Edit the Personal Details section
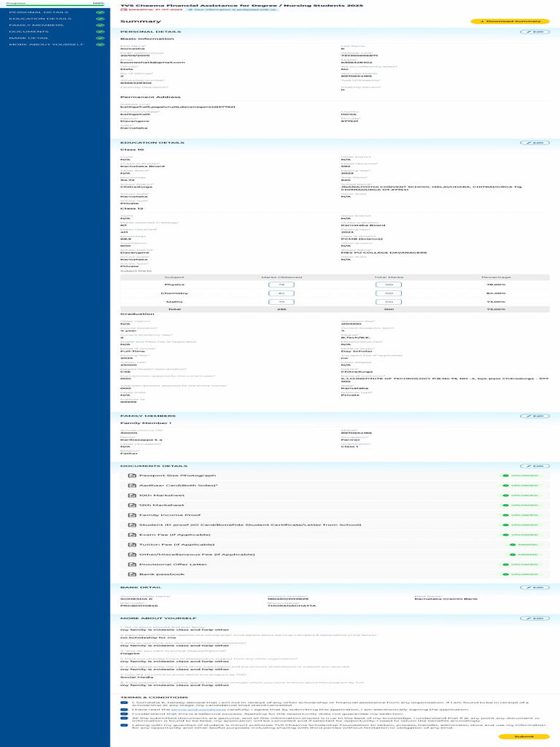Viewport: 560px width, 747px height. click(534, 32)
